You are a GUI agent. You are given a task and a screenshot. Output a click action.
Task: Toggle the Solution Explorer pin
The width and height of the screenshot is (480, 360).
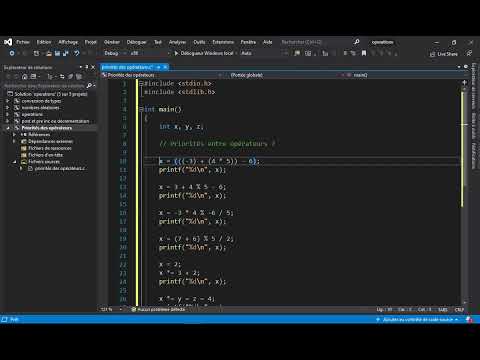point(87,67)
